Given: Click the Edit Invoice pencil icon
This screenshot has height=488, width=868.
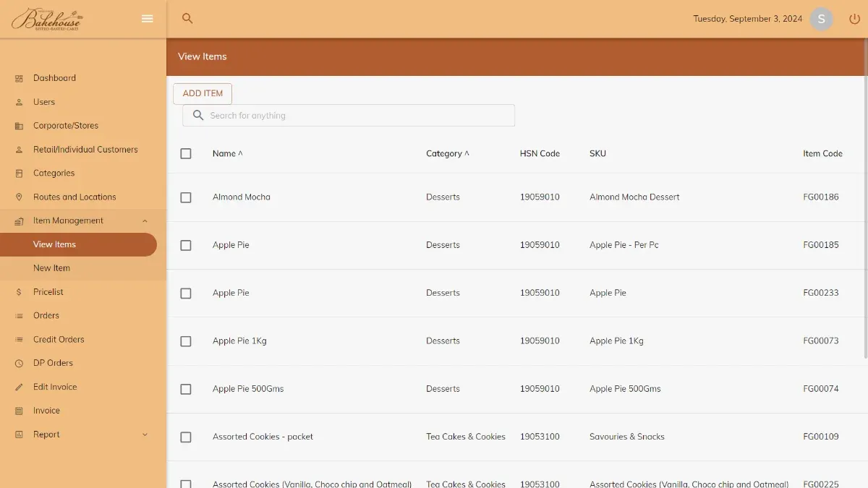Looking at the screenshot, I should click(19, 388).
